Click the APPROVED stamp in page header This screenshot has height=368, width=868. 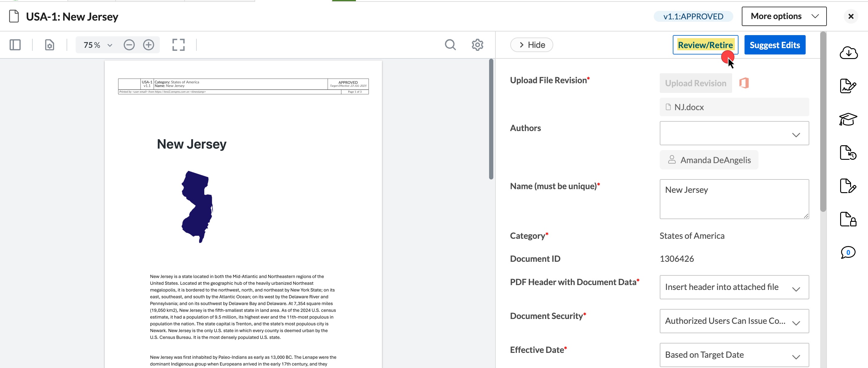[348, 83]
